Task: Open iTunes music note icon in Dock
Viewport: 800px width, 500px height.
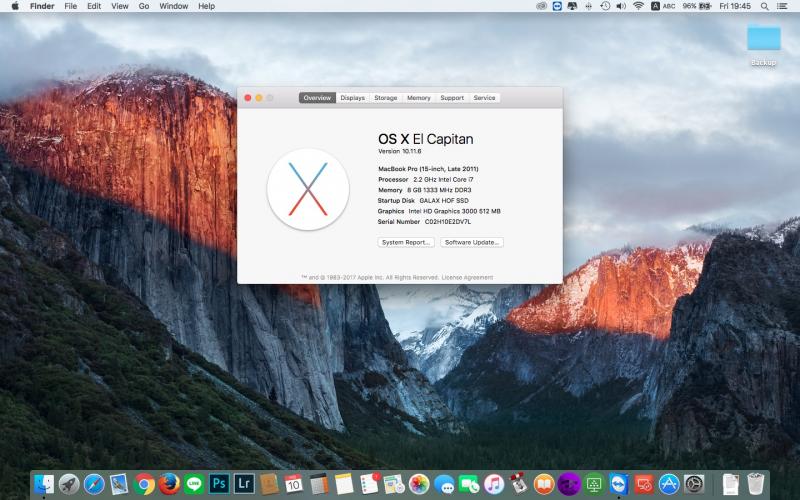Action: click(x=494, y=484)
